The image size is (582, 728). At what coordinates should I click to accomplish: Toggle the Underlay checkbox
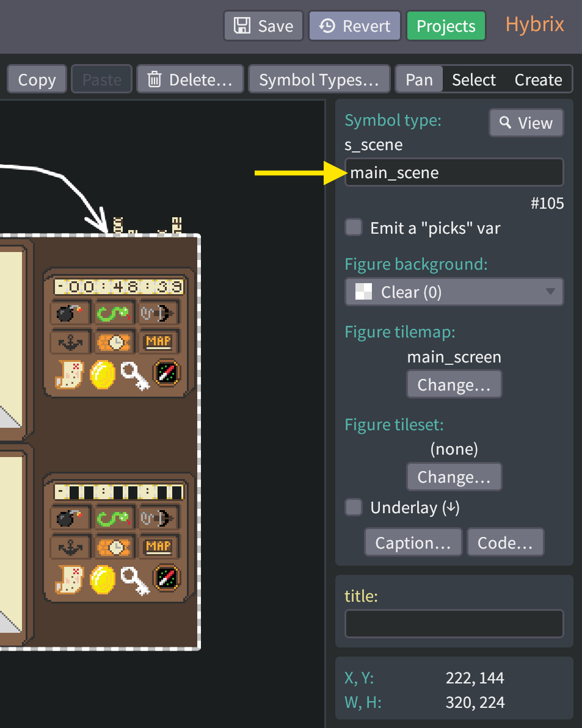point(353,507)
